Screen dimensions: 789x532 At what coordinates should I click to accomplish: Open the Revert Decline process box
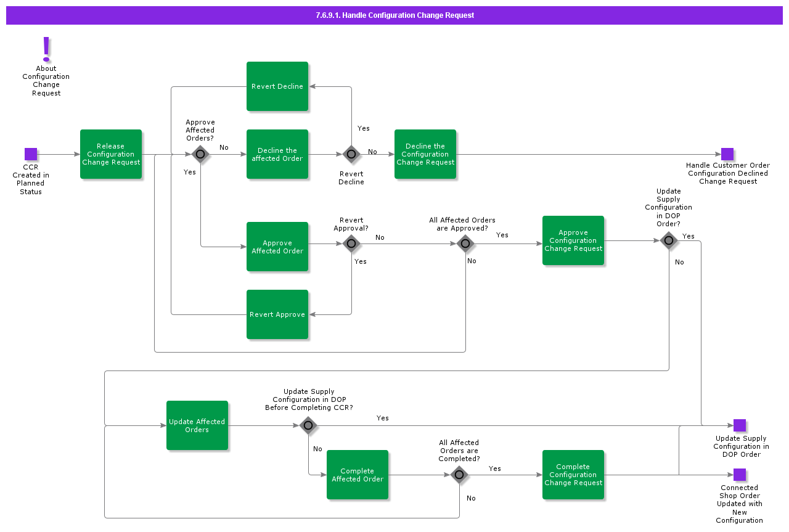click(x=277, y=86)
